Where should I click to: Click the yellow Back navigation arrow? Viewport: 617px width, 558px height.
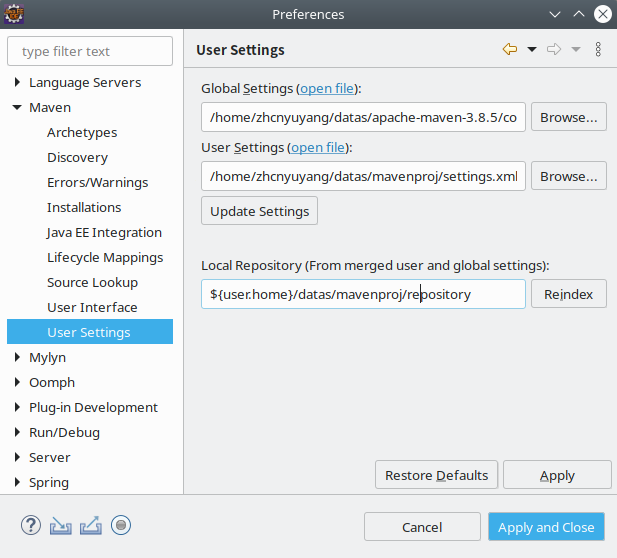[510, 49]
